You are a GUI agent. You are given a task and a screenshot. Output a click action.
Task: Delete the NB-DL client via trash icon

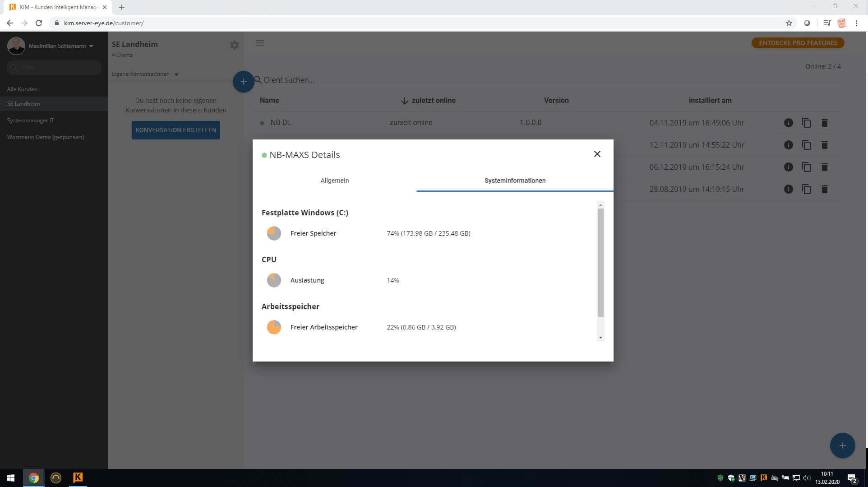(824, 123)
